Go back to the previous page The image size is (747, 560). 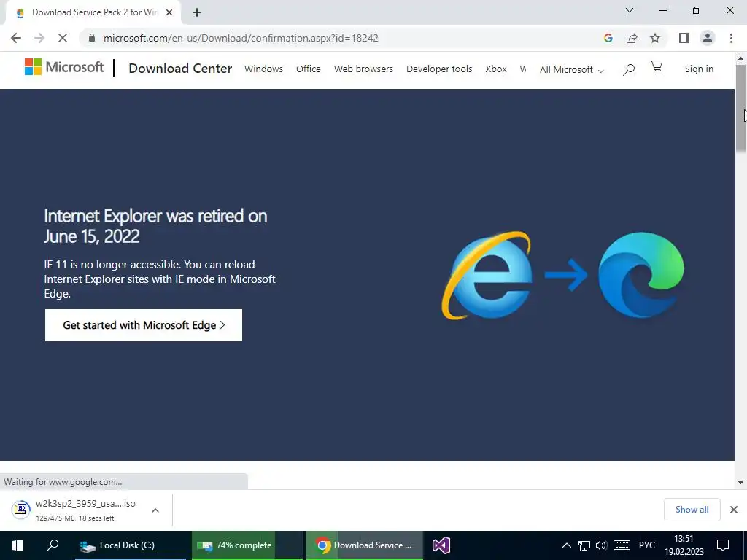[16, 38]
